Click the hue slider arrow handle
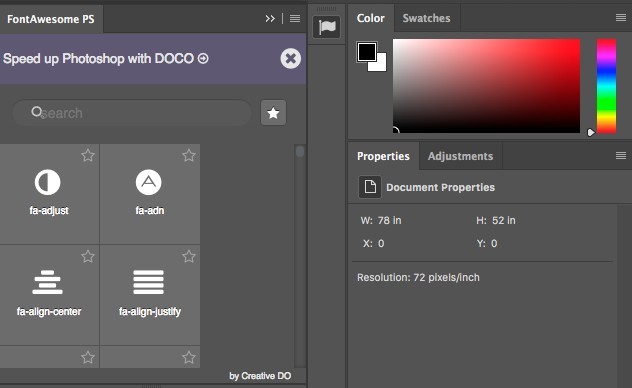The image size is (632, 388). 590,133
